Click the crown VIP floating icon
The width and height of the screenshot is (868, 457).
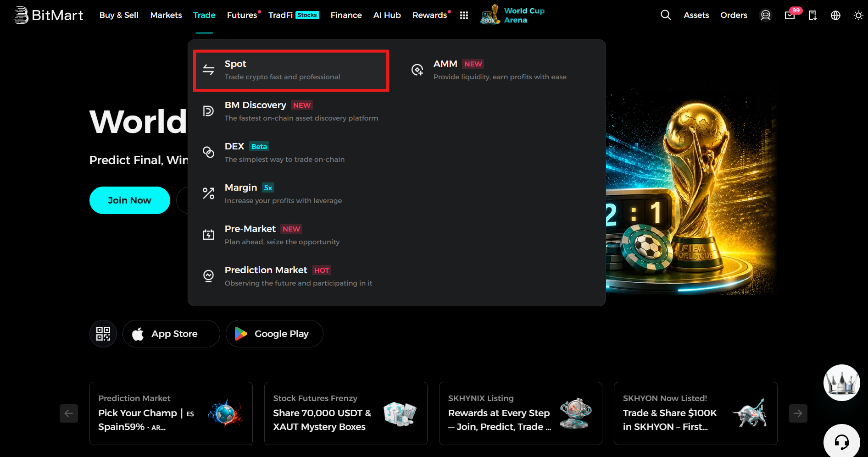pos(841,383)
